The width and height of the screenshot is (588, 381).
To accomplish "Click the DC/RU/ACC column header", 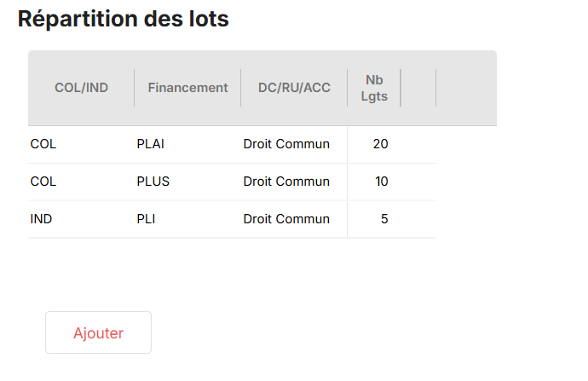I will (x=294, y=88).
